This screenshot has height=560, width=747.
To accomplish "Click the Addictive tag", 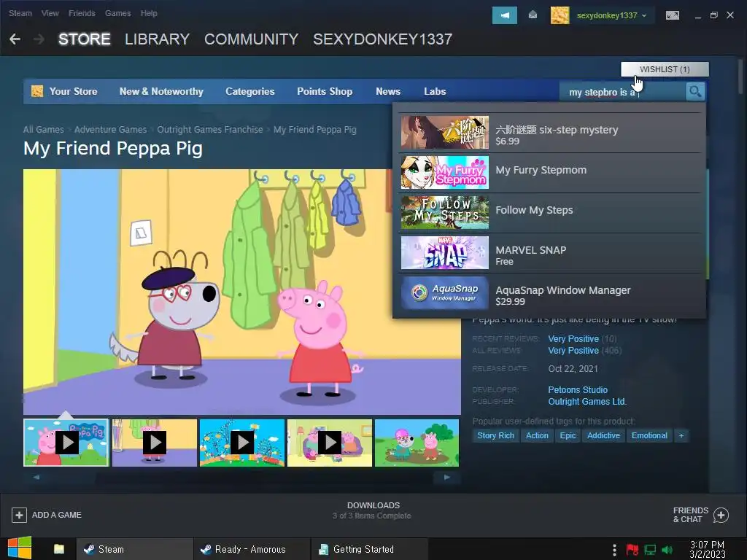I will [x=603, y=435].
